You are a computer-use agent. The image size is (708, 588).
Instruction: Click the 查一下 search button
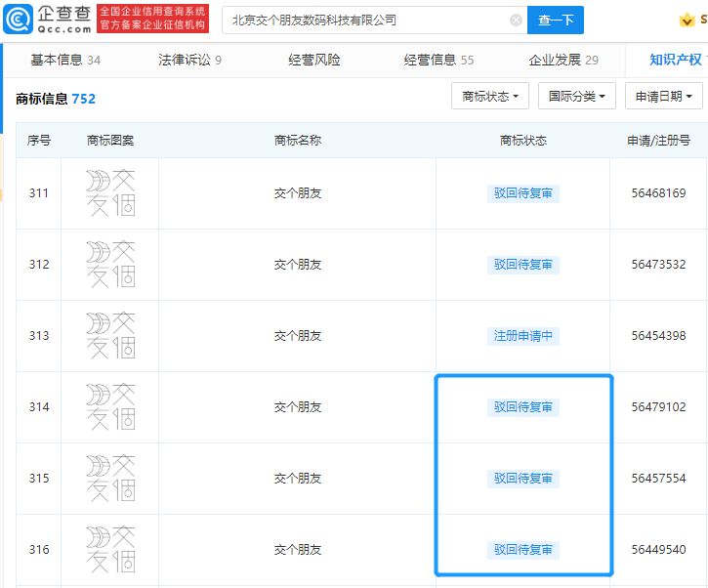click(556, 20)
